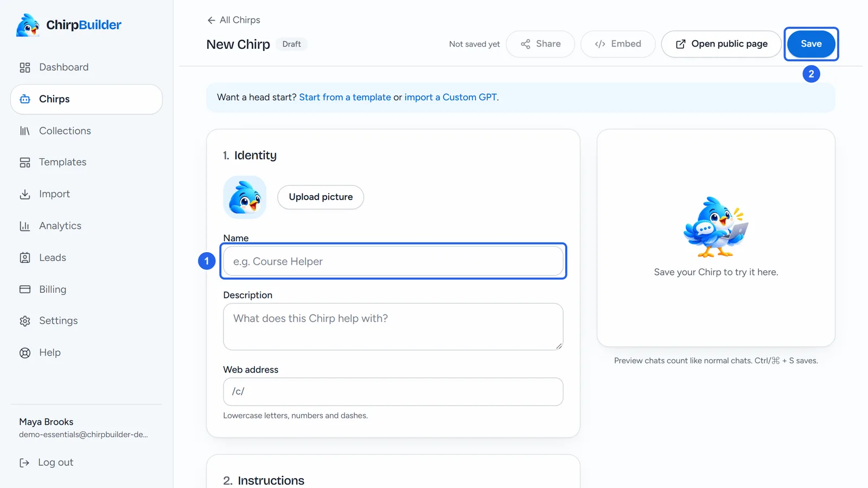Click the ChirpBuilder bird logo
This screenshot has width=868, height=488.
(28, 25)
